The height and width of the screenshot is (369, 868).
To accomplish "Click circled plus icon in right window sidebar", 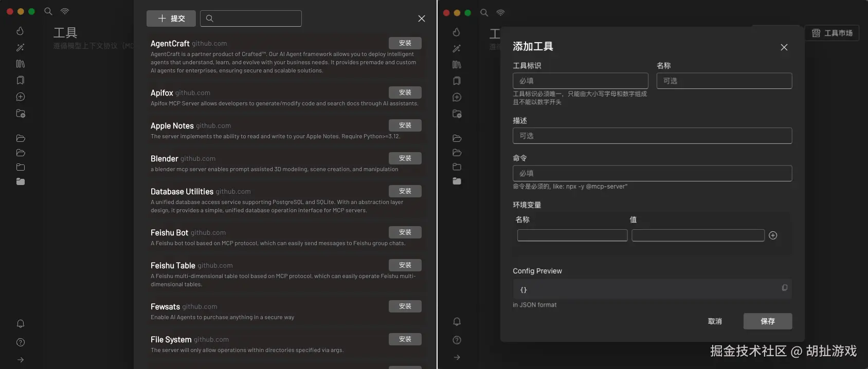I will [457, 97].
